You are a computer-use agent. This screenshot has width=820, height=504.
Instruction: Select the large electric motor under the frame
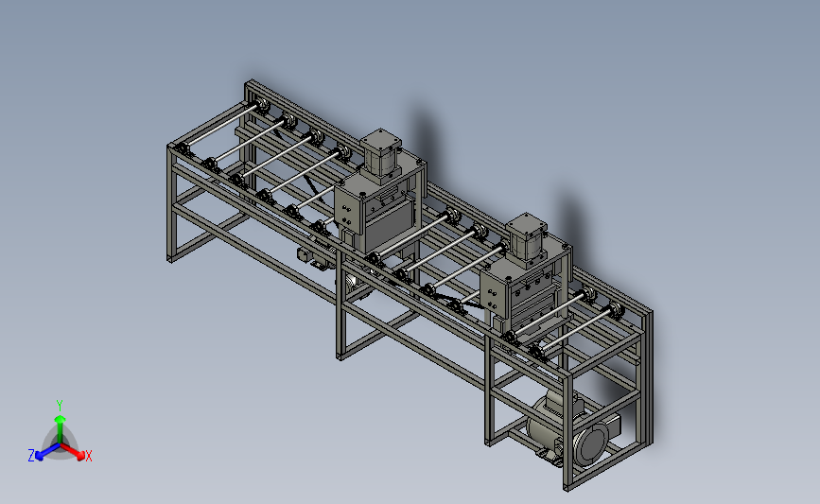[572, 428]
